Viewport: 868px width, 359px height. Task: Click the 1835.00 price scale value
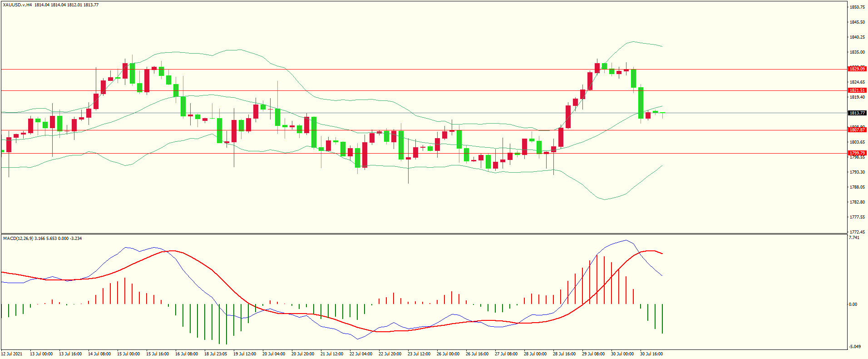coord(857,52)
